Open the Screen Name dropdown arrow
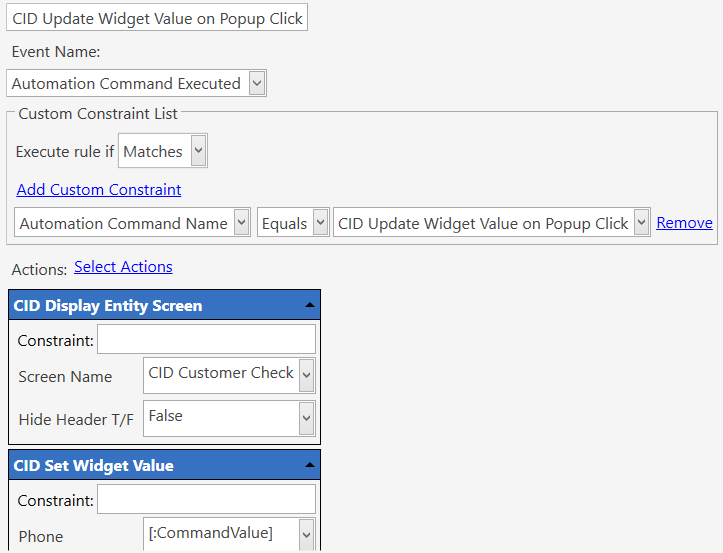Image resolution: width=723 pixels, height=553 pixels. (x=307, y=375)
